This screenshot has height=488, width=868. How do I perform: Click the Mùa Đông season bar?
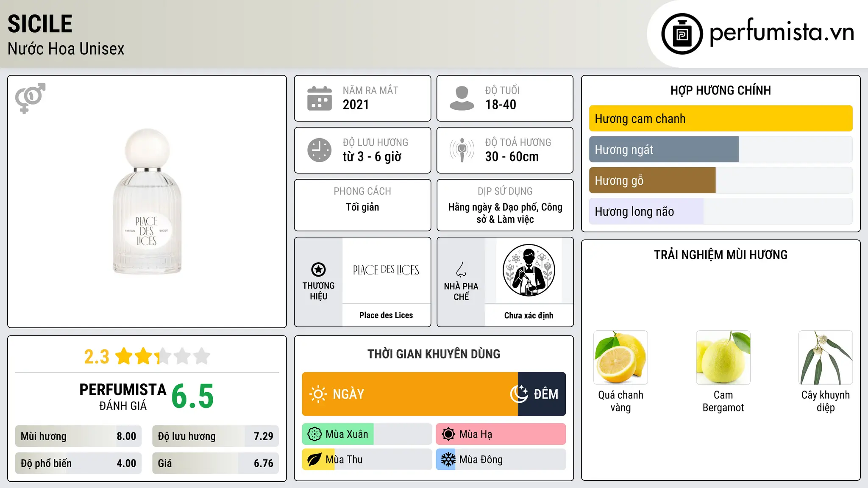coord(501,460)
